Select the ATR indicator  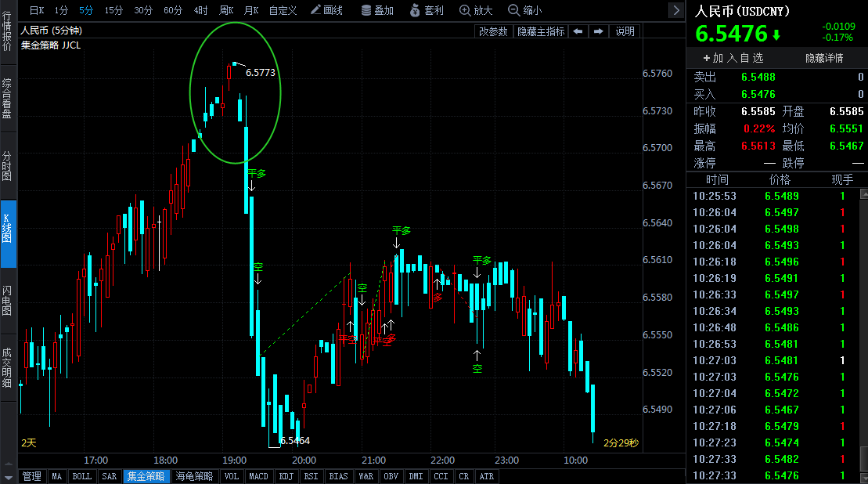click(x=487, y=476)
